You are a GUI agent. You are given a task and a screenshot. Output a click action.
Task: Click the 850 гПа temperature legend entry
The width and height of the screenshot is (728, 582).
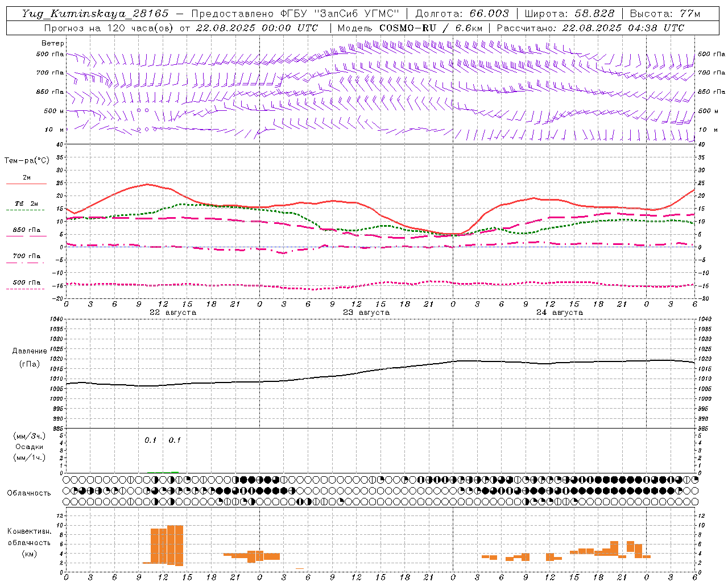click(26, 230)
